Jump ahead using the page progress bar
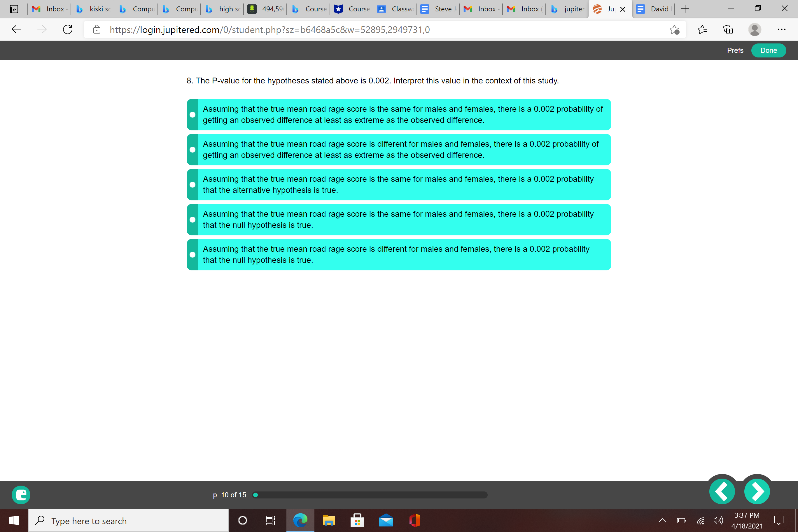The width and height of the screenshot is (798, 532). point(373,495)
